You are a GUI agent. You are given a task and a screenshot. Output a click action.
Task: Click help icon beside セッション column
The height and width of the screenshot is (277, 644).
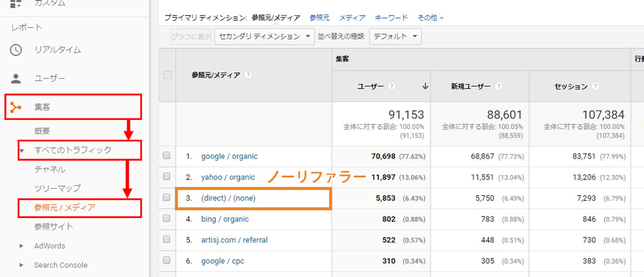click(595, 86)
